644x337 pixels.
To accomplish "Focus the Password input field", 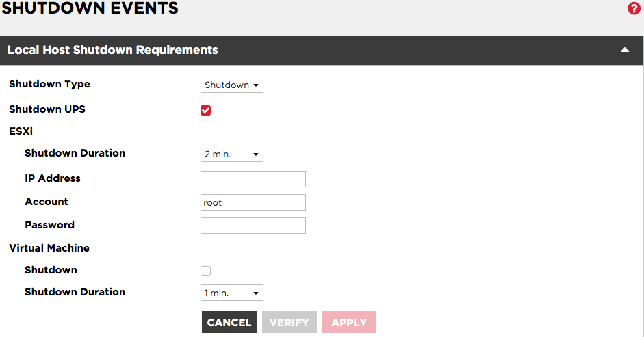I will (x=253, y=226).
